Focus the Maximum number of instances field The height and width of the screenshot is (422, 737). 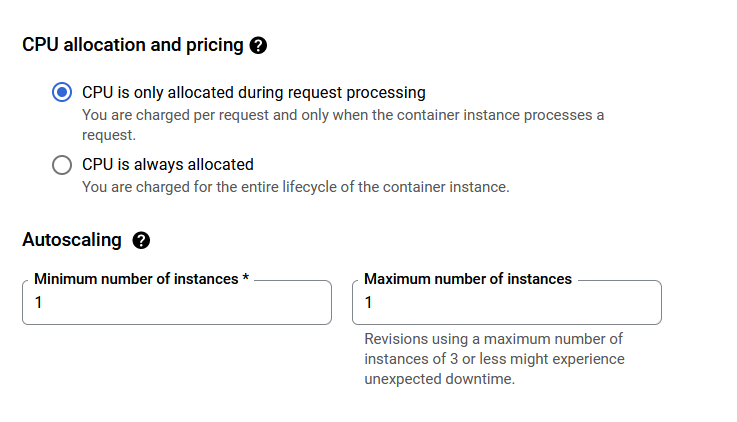(507, 302)
